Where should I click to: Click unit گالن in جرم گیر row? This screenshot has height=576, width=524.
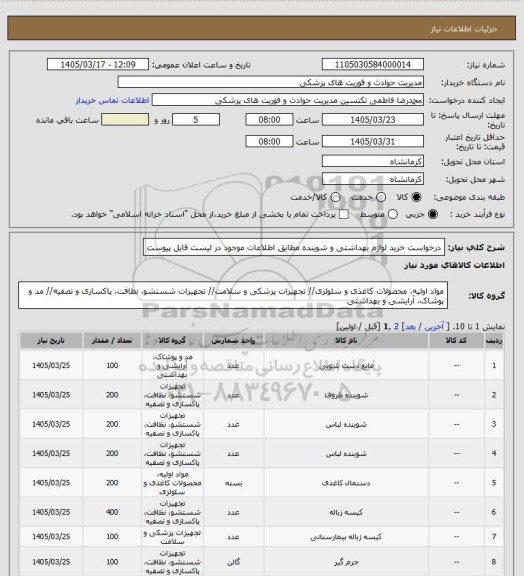pyautogui.click(x=233, y=562)
